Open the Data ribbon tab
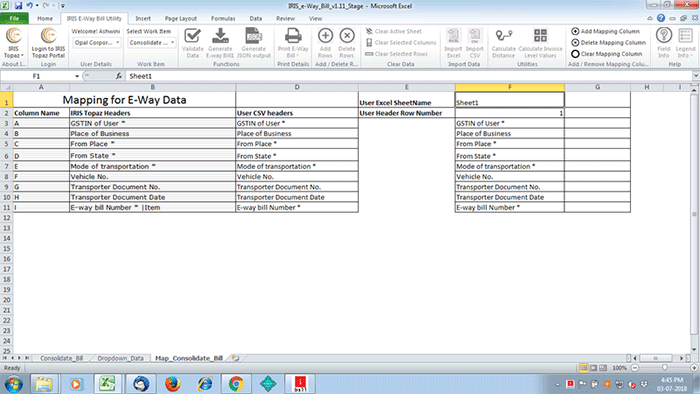The height and width of the screenshot is (394, 700). tap(255, 18)
